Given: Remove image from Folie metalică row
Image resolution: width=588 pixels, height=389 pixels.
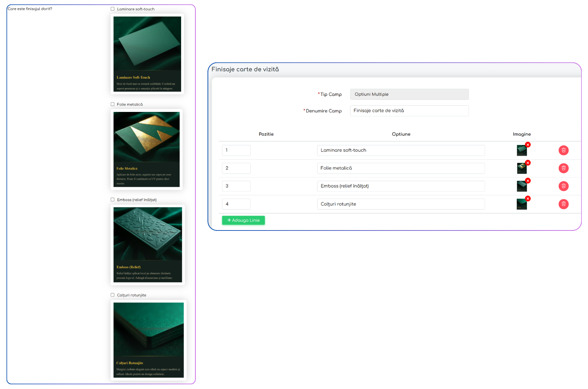Looking at the screenshot, I should click(528, 163).
